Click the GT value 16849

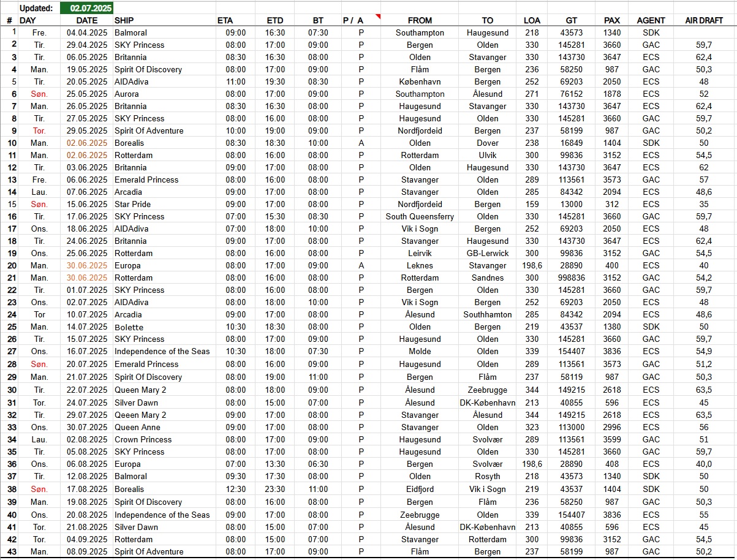tap(572, 143)
